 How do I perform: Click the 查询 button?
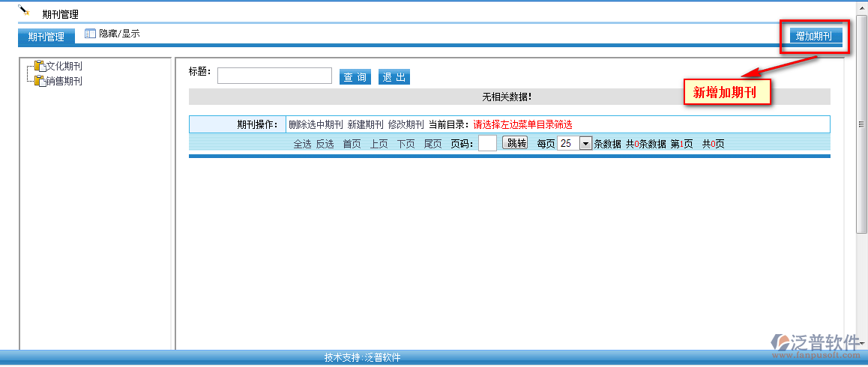[355, 77]
